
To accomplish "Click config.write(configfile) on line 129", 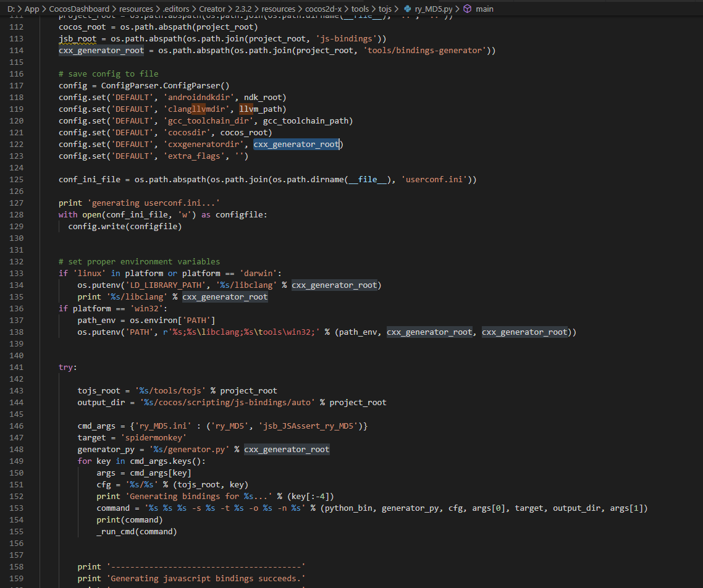I will (125, 226).
